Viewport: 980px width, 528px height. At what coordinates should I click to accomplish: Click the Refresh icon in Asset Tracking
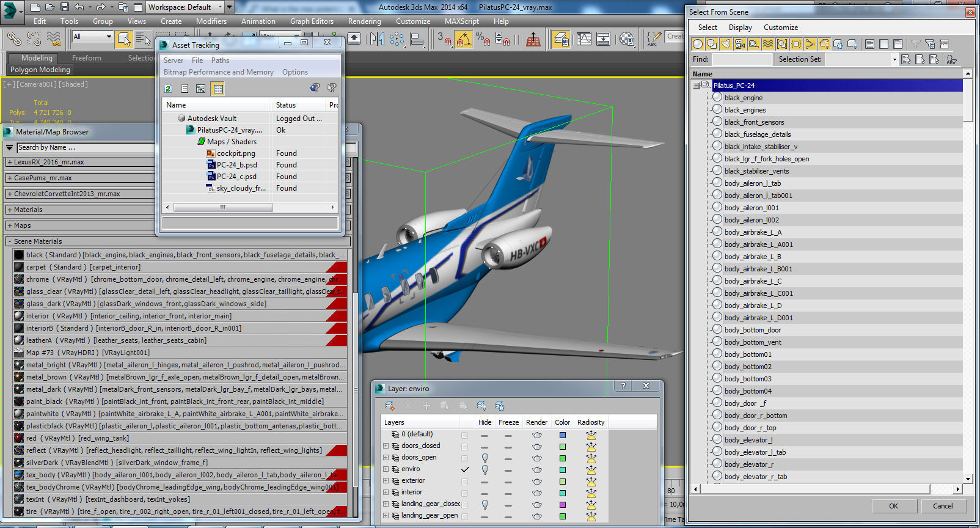tap(168, 89)
